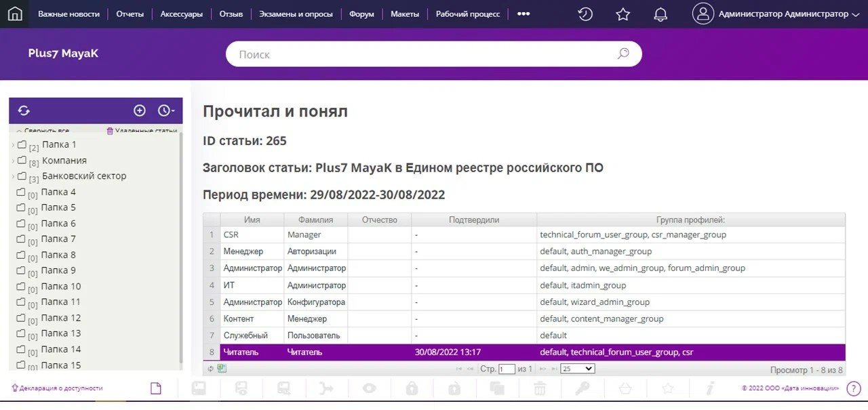
Task: Click the greyed copy pages icon in bottom toolbar
Action: click(x=497, y=388)
